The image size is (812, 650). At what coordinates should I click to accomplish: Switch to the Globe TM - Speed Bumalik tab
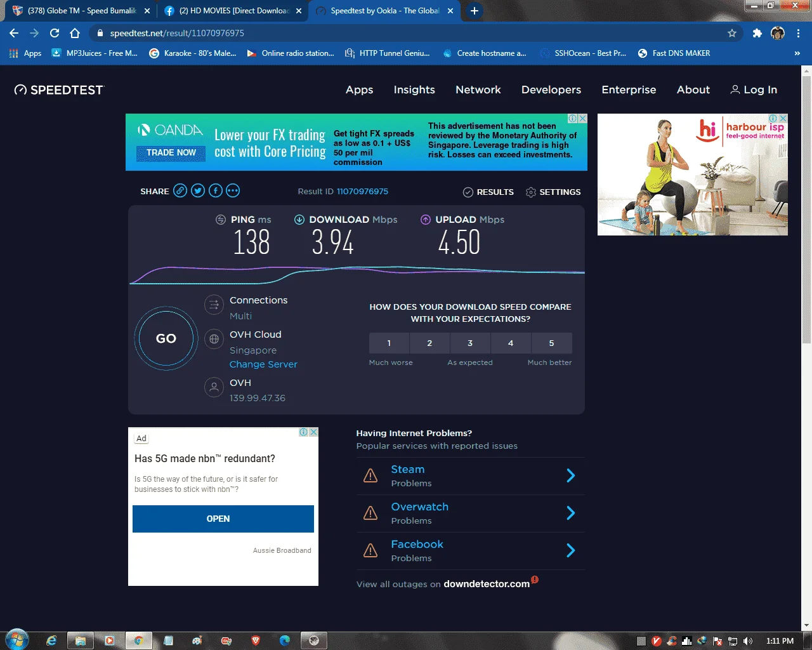[81, 11]
